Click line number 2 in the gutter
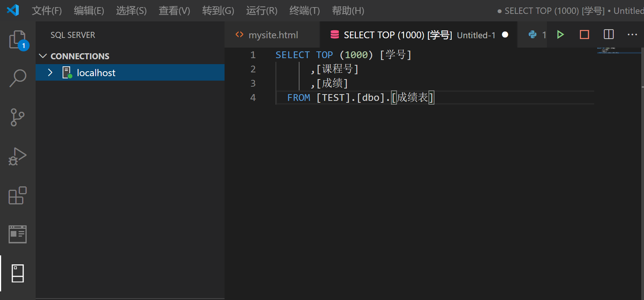 coord(253,69)
